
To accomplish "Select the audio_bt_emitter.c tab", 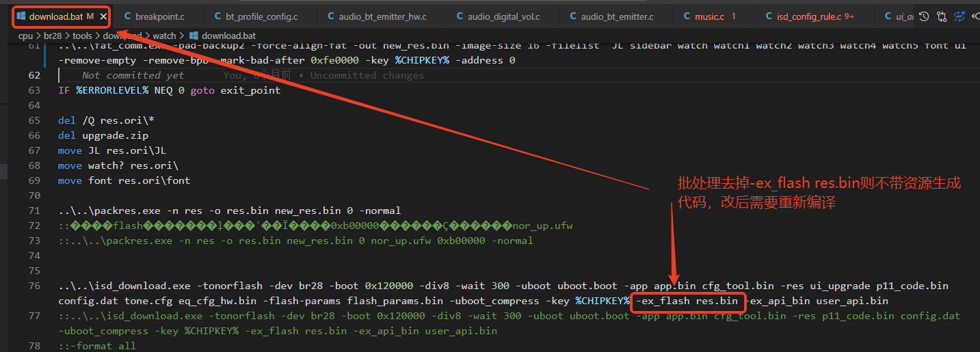I will [615, 16].
